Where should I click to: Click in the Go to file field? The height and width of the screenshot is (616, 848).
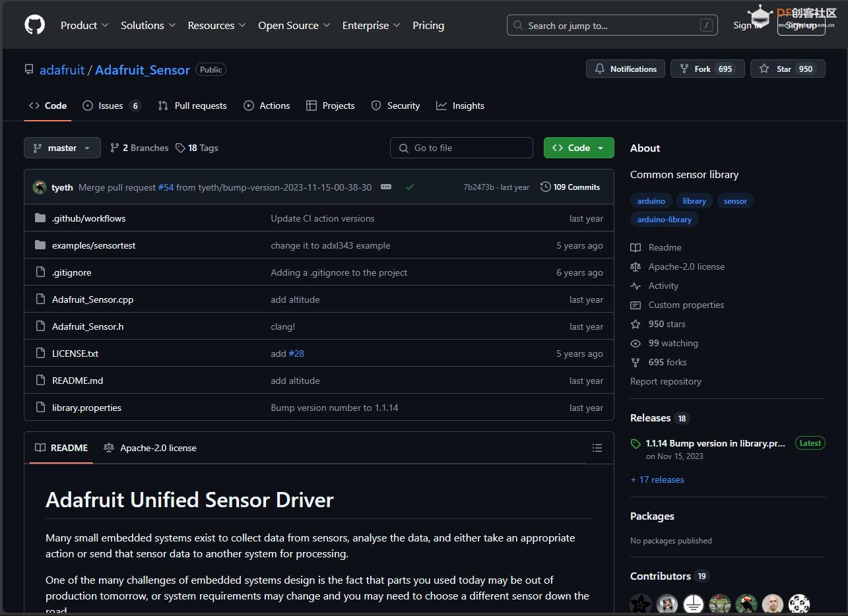pos(461,148)
